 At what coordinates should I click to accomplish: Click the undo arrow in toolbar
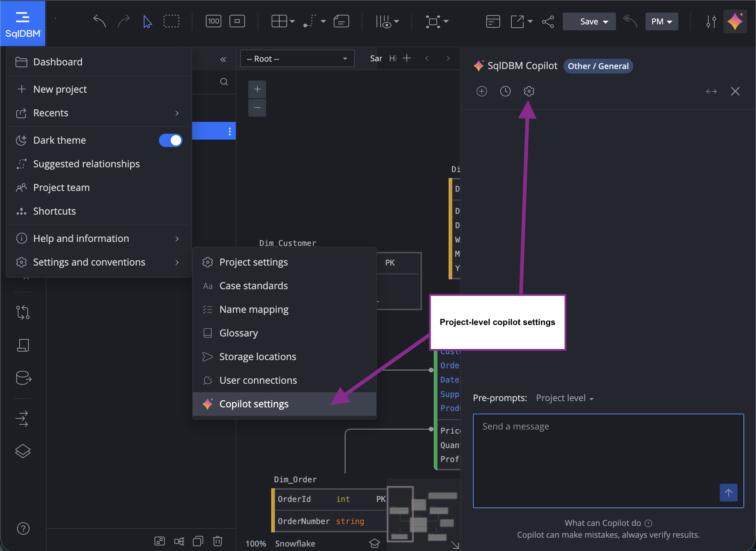(x=99, y=21)
